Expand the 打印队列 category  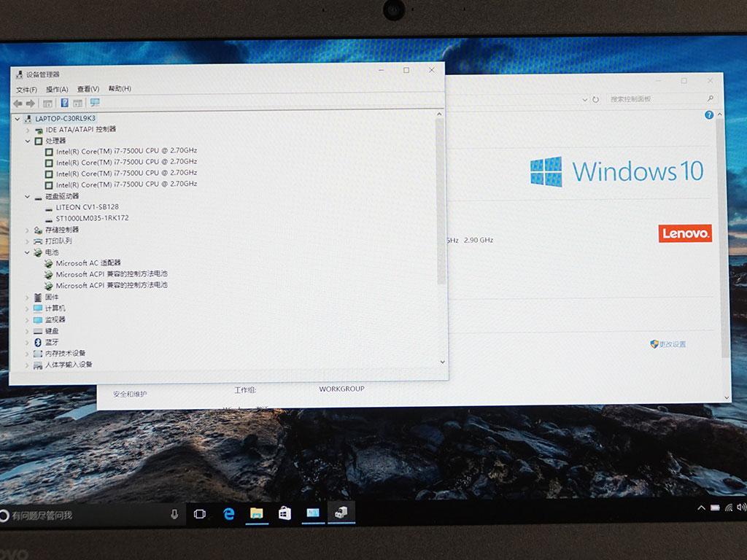(27, 241)
